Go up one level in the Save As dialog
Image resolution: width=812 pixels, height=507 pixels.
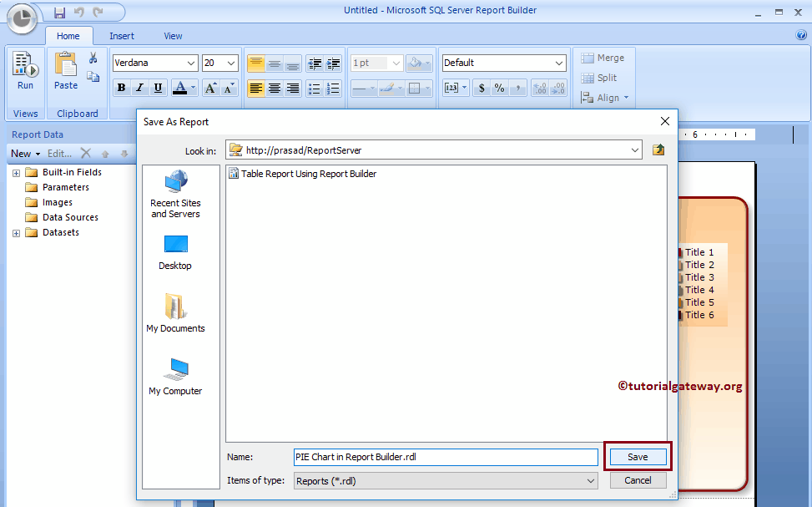tap(658, 150)
